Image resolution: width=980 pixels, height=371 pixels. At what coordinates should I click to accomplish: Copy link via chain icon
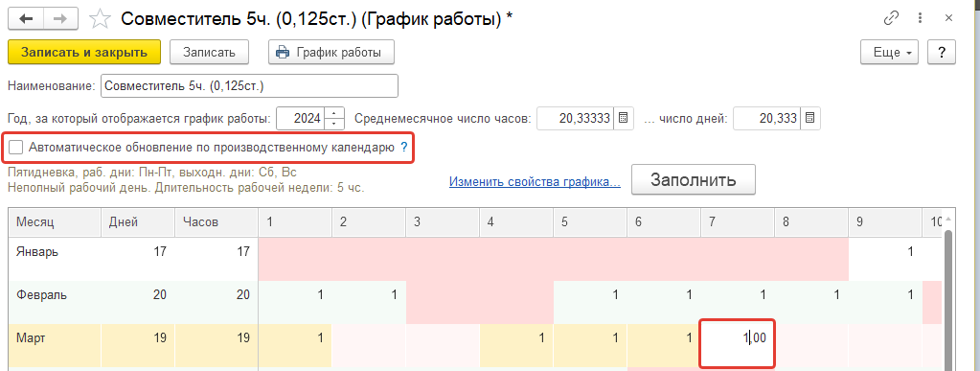coord(890,18)
